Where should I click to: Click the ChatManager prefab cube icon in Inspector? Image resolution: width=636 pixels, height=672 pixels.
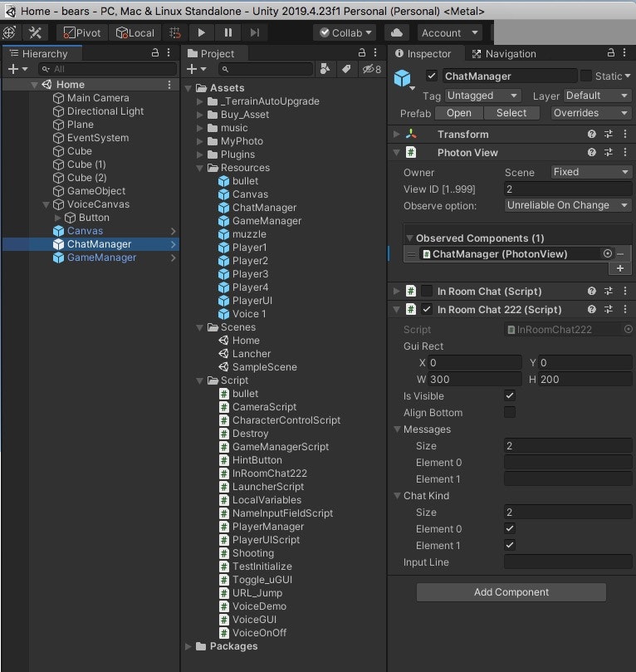click(402, 78)
